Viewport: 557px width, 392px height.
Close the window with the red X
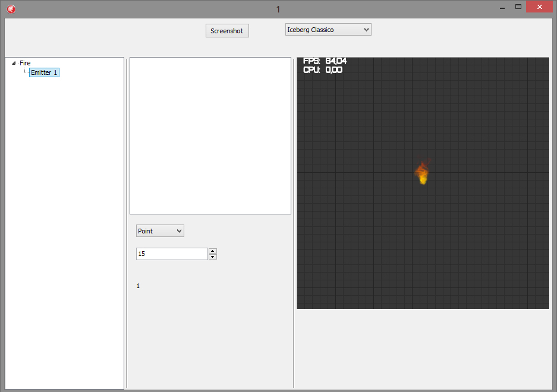539,7
